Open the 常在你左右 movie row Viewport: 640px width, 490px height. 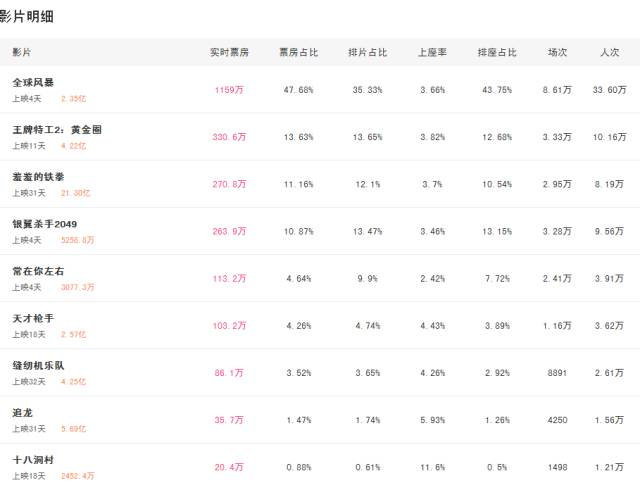click(39, 270)
